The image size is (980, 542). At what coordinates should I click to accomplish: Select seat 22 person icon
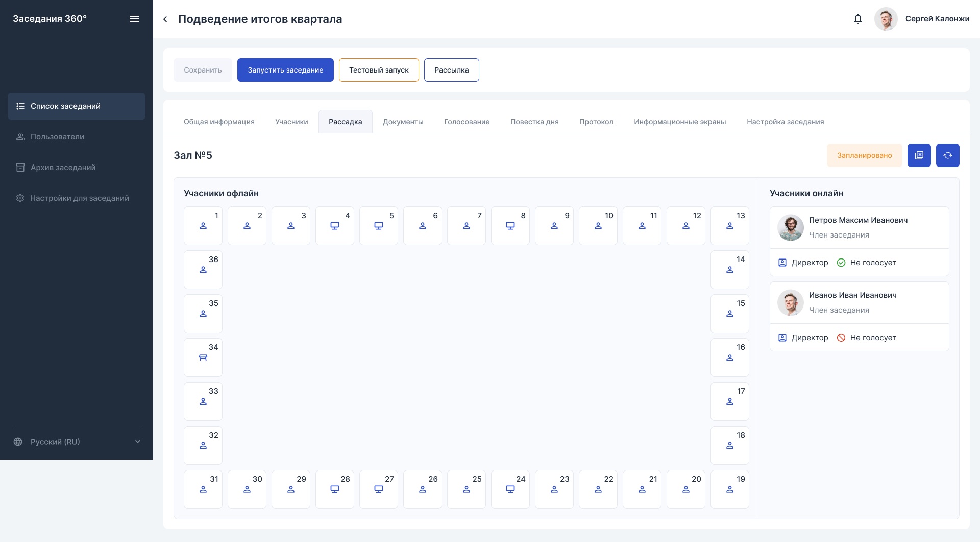pos(598,489)
